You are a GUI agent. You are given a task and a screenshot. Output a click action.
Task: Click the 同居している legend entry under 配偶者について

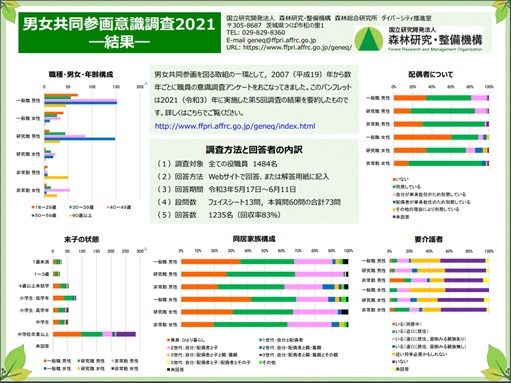(407, 187)
